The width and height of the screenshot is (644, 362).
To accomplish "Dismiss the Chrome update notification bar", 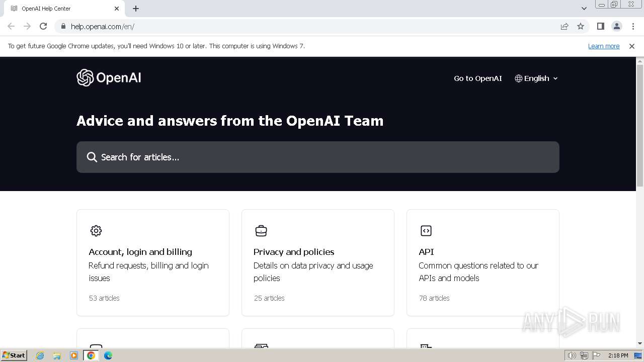I will tap(632, 46).
